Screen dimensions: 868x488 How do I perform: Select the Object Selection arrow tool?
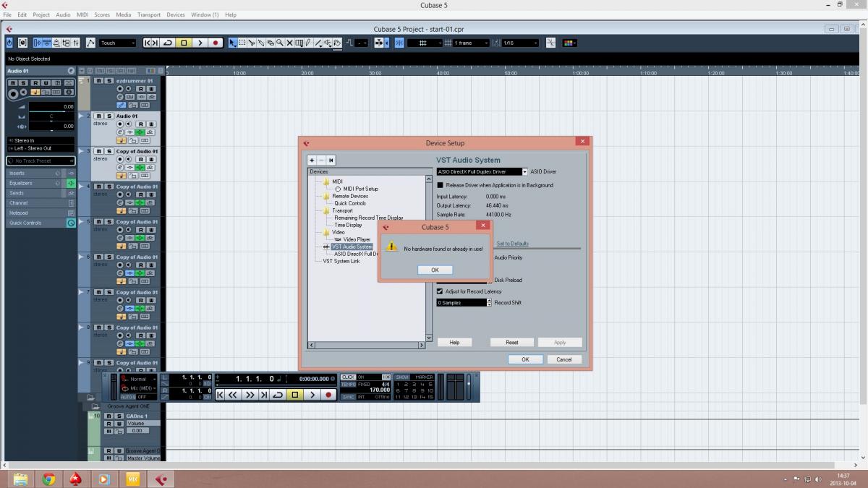[x=232, y=43]
